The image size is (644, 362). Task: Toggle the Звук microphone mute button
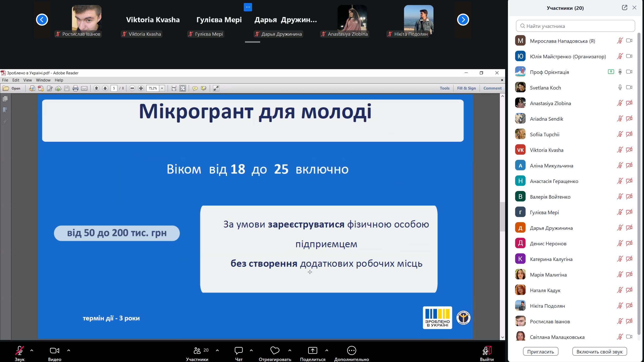20,350
